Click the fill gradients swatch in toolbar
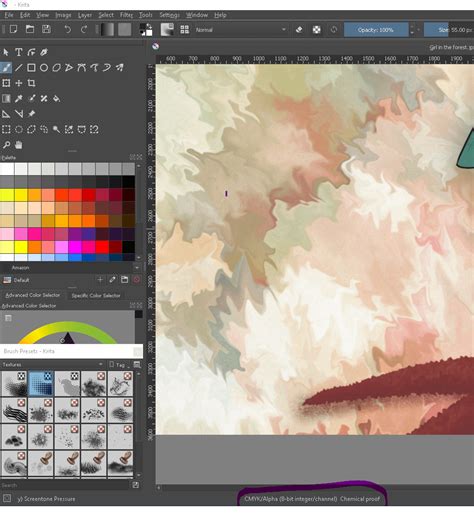474x525 pixels. [107, 29]
